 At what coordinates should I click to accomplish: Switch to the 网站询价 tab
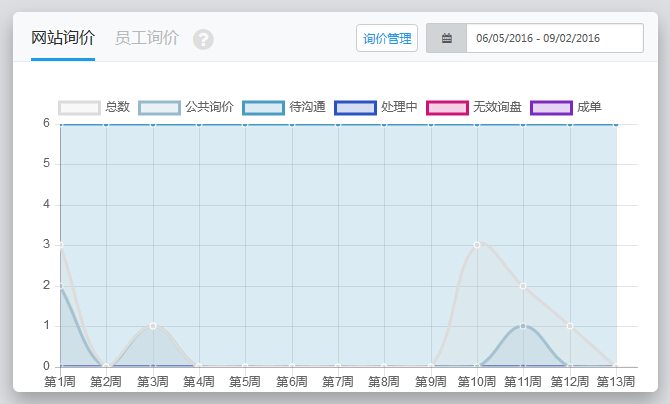tap(63, 39)
